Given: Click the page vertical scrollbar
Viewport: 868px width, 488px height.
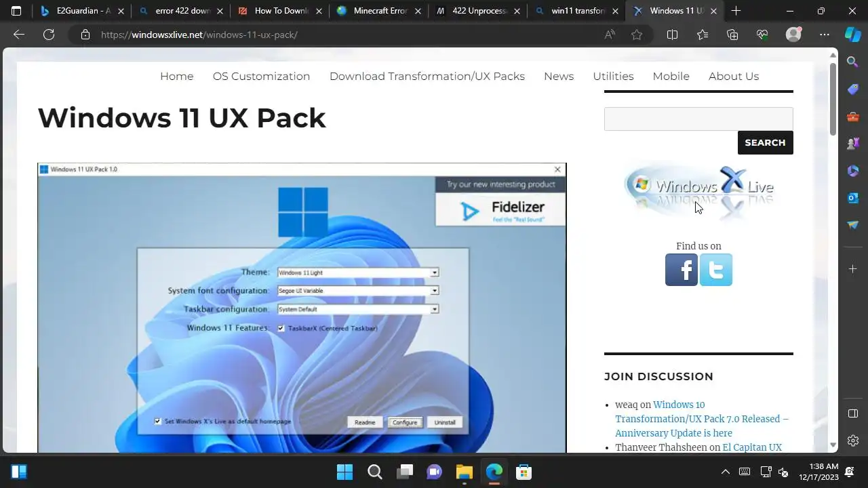Looking at the screenshot, I should 833,100.
